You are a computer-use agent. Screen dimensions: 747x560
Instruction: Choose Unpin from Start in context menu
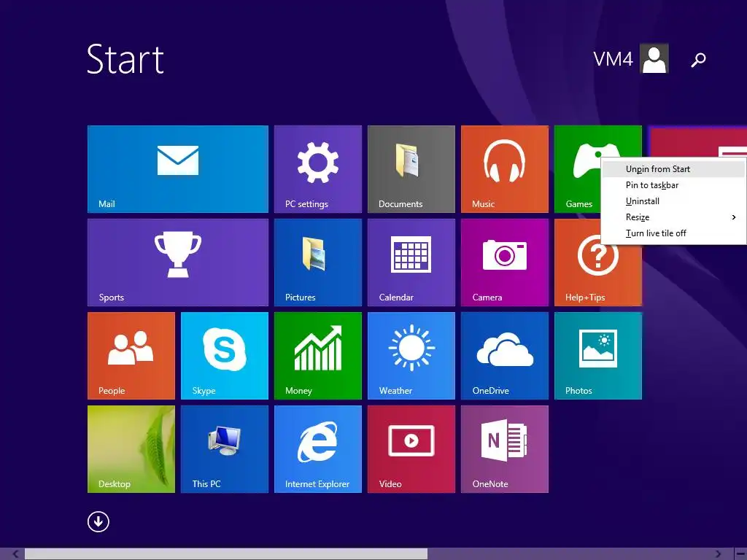tap(673, 169)
